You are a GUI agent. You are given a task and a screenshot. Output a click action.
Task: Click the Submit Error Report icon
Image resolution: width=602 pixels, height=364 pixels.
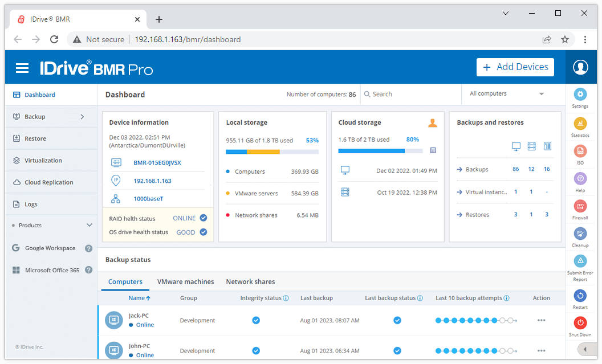click(580, 261)
